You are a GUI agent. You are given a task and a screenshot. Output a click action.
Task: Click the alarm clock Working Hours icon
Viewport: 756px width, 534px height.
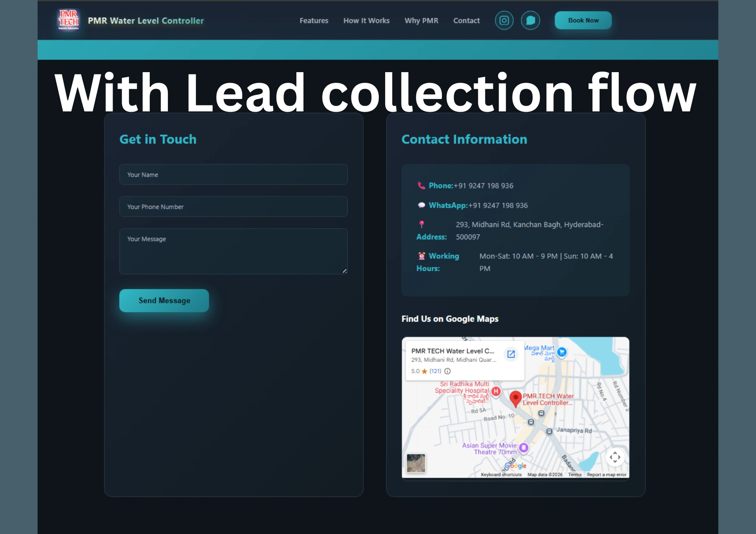click(421, 256)
